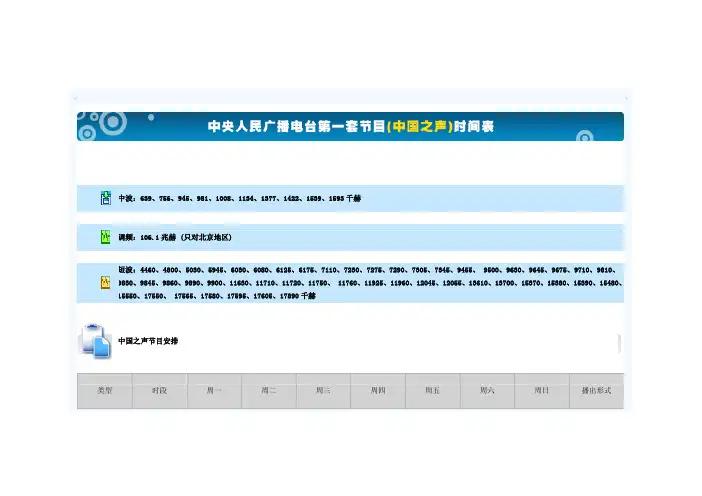Open the 周日 column header
702x496 pixels.
tap(541, 391)
